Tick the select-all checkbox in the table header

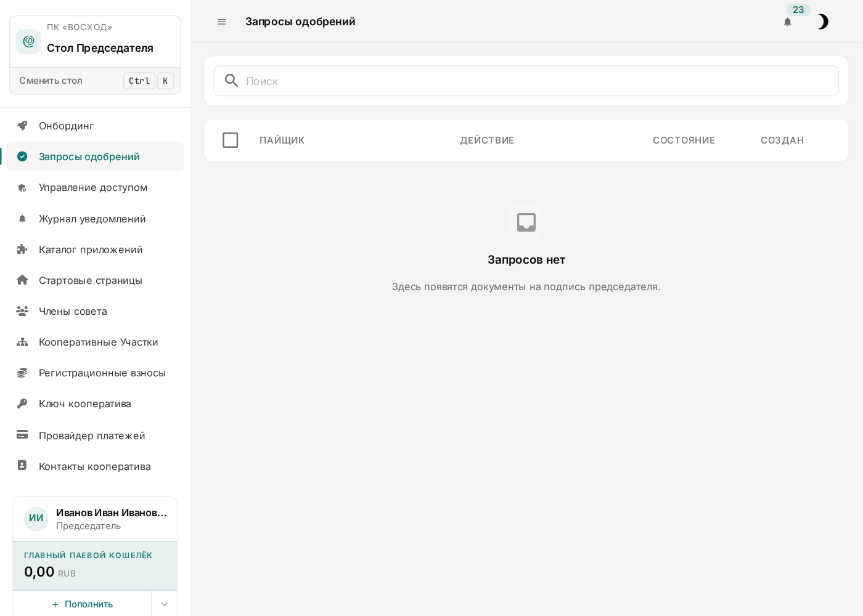pyautogui.click(x=231, y=140)
